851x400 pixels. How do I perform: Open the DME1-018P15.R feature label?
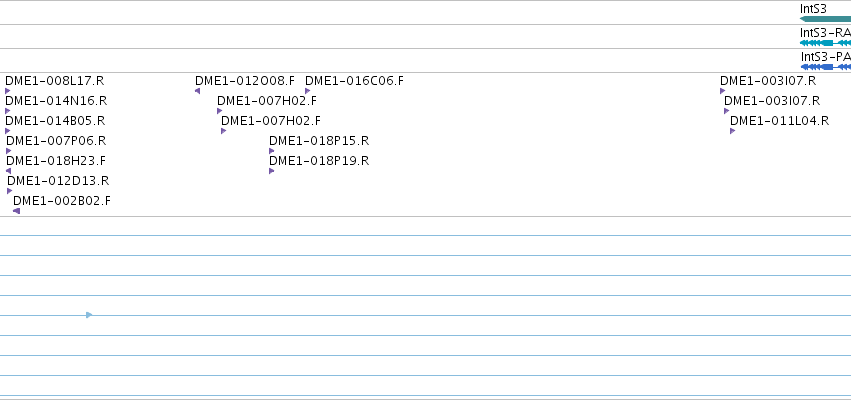pyautogui.click(x=319, y=141)
